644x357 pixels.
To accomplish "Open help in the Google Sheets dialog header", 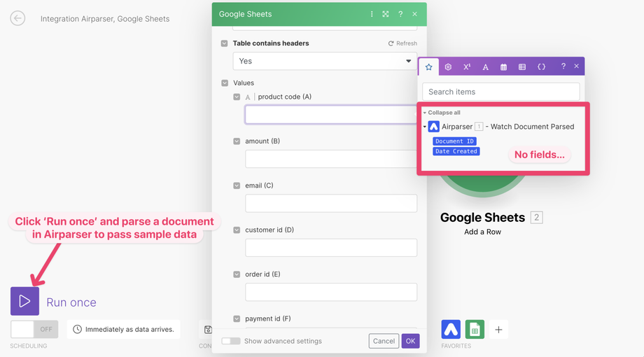I will pos(400,14).
